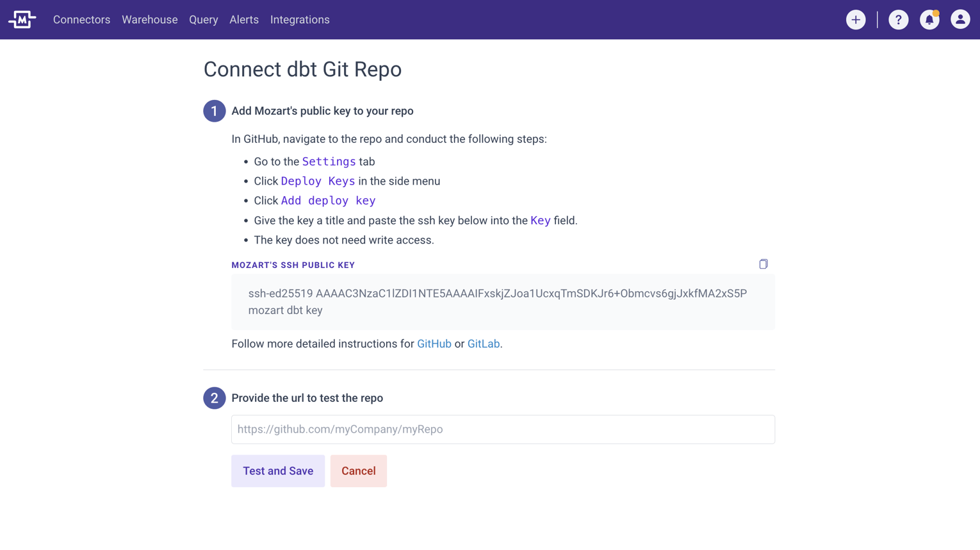Switch to the Integrations section

[299, 20]
